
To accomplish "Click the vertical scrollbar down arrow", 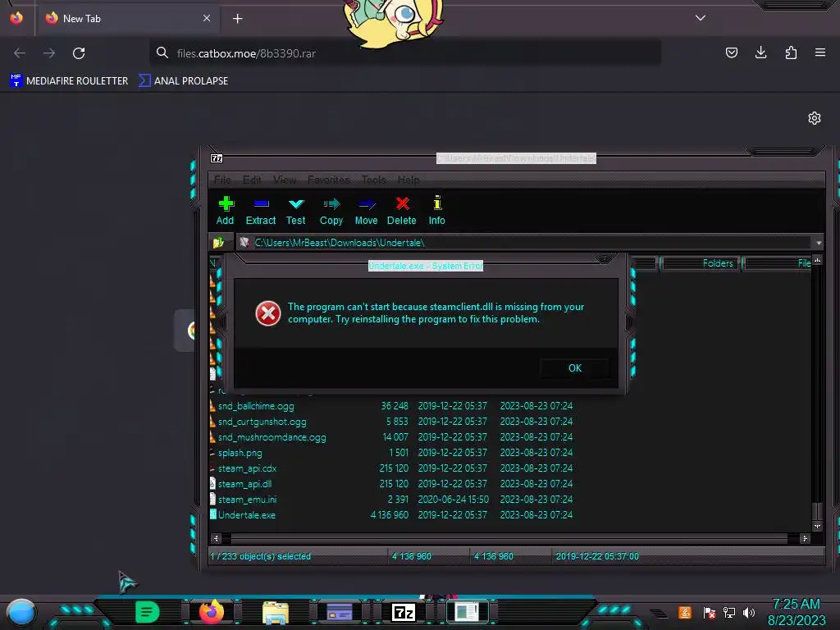I will [817, 526].
